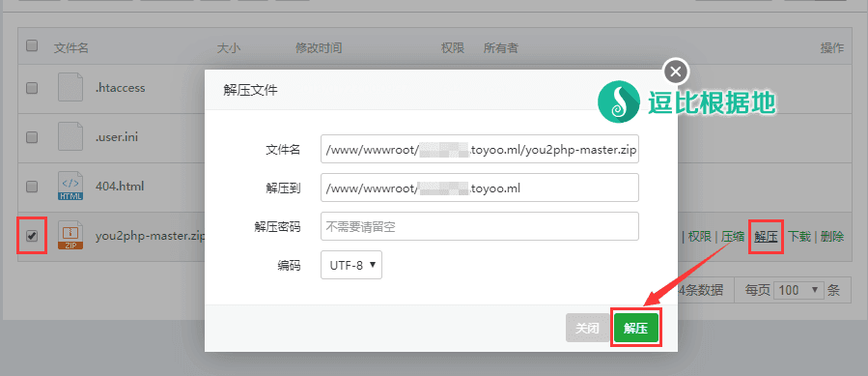Click the 所有者 column header
This screenshot has width=868, height=376.
click(x=501, y=48)
